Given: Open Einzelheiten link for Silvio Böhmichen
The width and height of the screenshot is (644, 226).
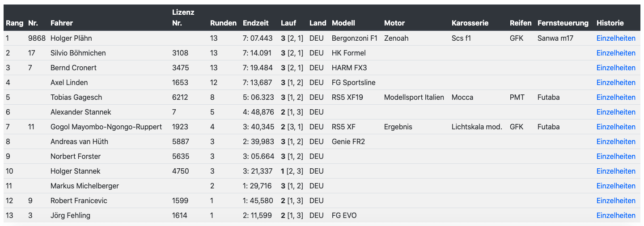Looking at the screenshot, I should (x=616, y=53).
